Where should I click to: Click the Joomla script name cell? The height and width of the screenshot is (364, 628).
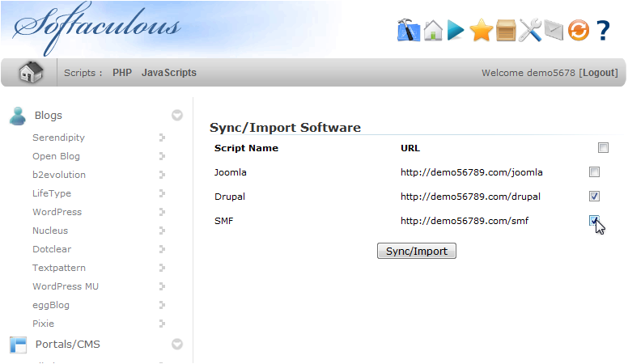pyautogui.click(x=231, y=172)
